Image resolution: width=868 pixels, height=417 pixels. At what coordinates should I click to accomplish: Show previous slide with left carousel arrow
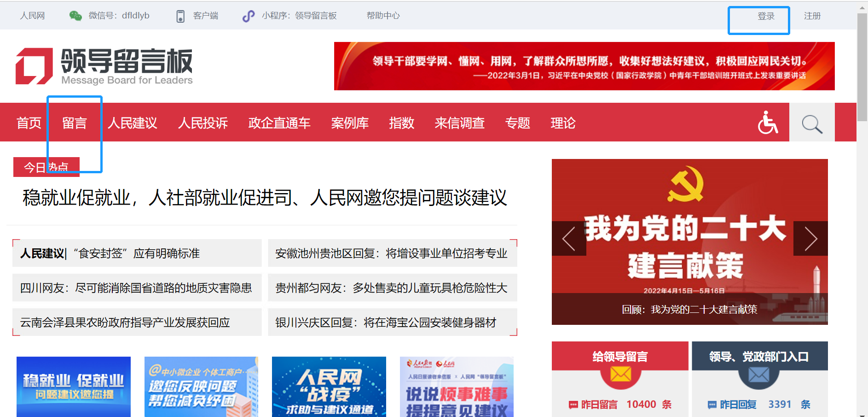point(569,238)
